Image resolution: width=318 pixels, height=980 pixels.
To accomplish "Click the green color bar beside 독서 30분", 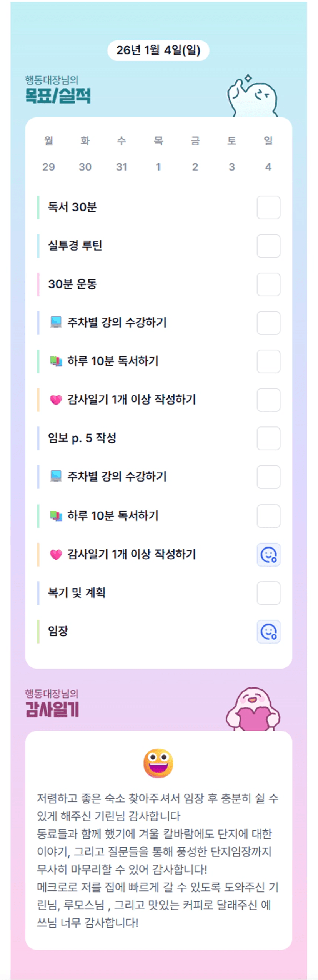I will (38, 207).
